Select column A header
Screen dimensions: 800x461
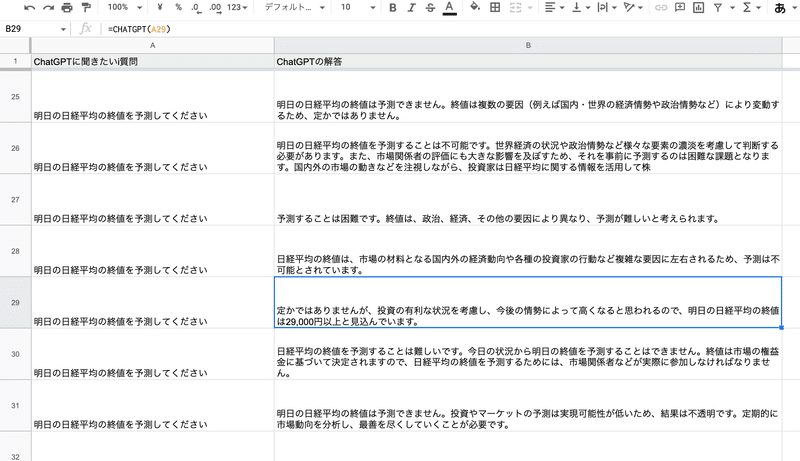click(x=153, y=45)
